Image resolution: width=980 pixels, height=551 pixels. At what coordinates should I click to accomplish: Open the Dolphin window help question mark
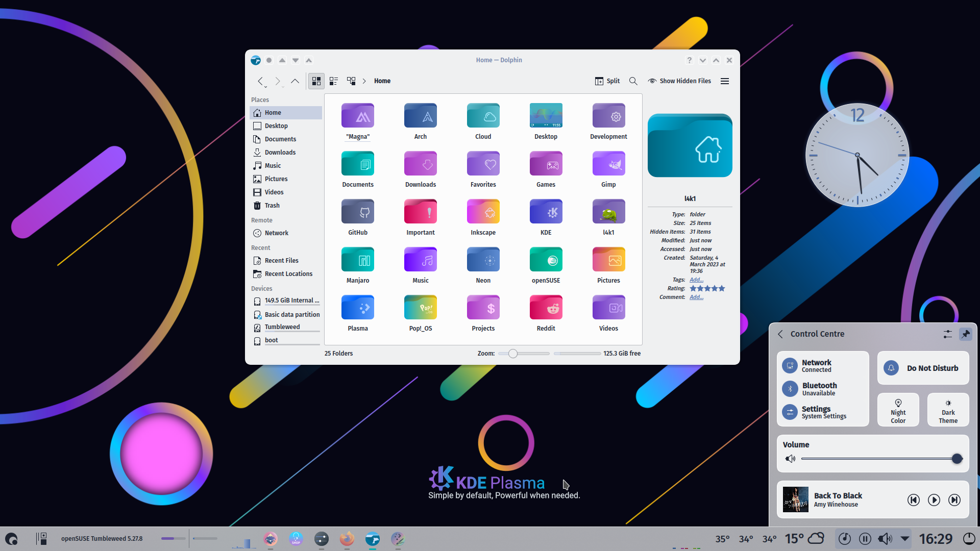(690, 60)
